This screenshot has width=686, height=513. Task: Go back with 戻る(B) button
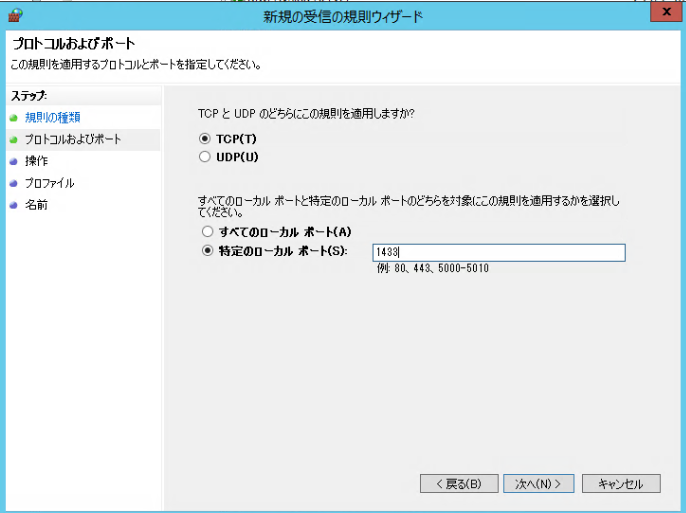pos(459,483)
